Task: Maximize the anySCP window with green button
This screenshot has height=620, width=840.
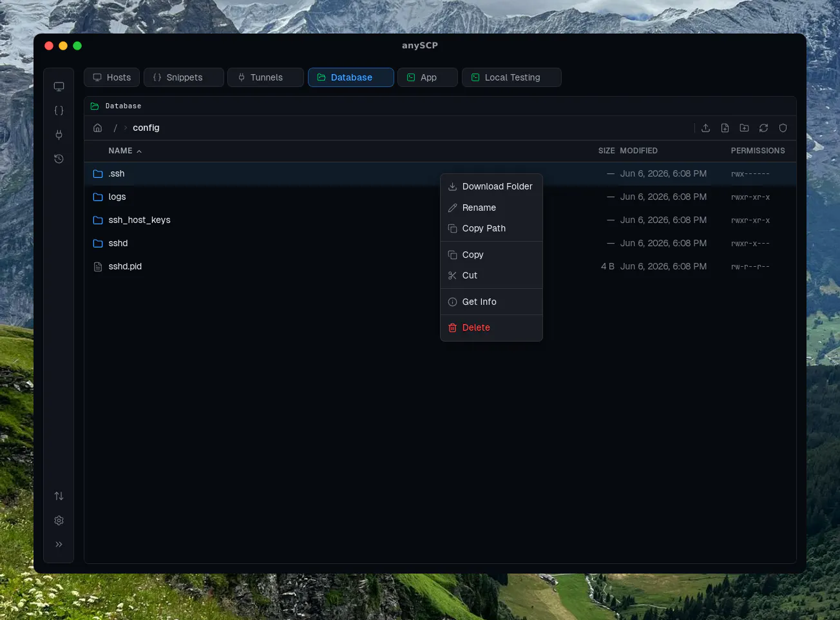Action: 77,46
